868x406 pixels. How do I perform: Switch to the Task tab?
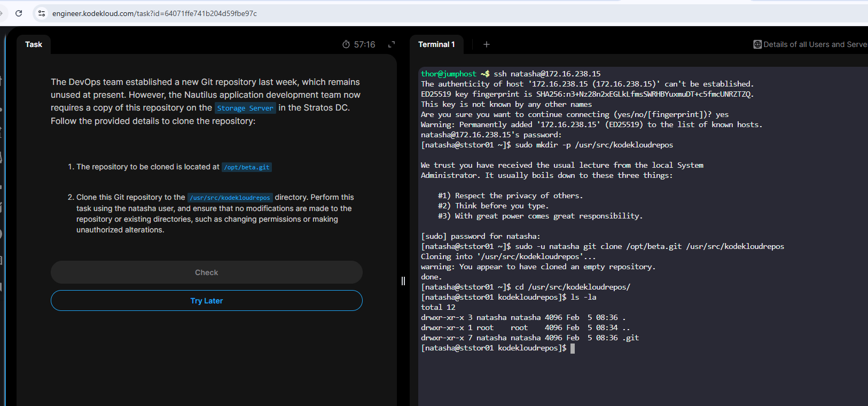click(x=34, y=44)
